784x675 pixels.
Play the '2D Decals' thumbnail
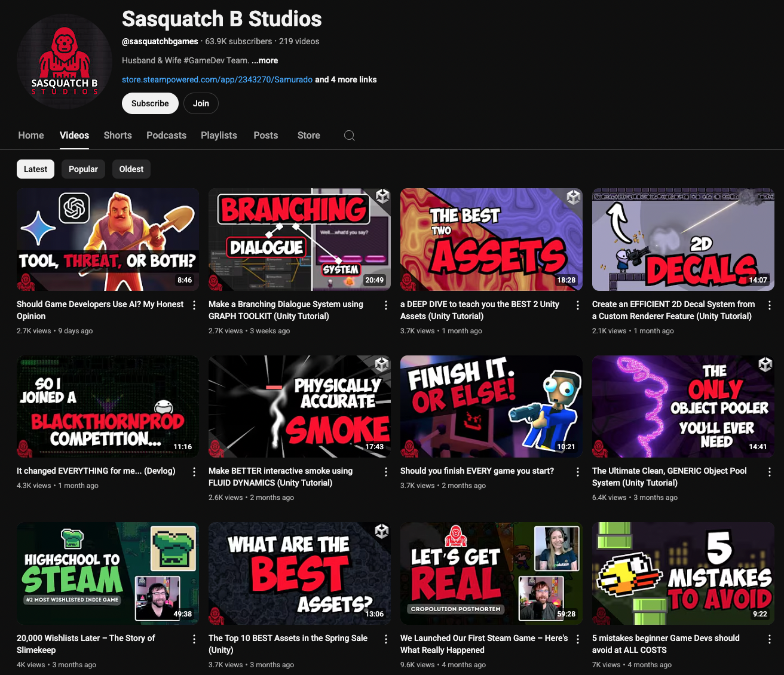tap(683, 240)
